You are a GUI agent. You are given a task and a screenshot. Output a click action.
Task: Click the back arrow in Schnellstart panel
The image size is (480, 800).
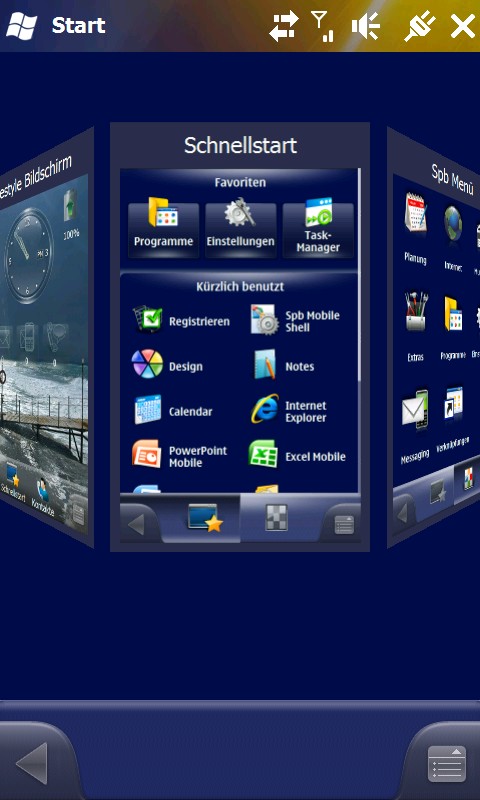coord(137,524)
